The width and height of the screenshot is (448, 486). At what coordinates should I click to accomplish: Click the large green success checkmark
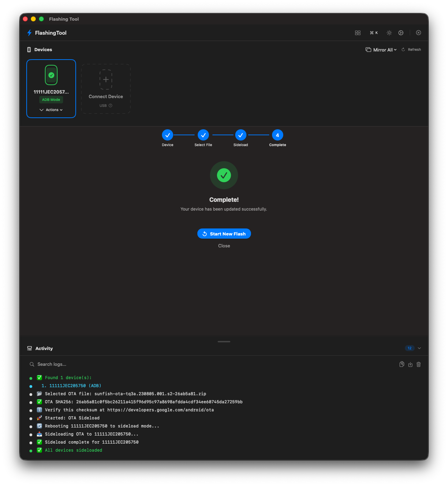point(224,175)
